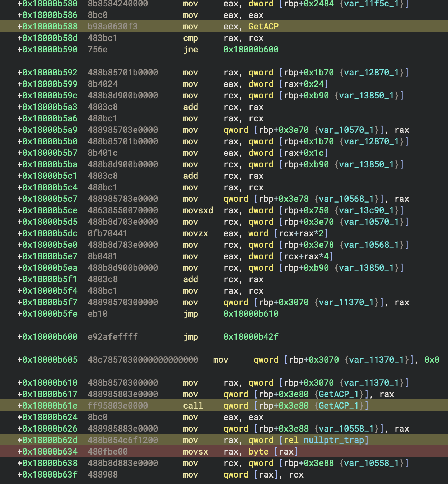Select address +0x18000b5ce
Viewport: 448px width, 484px height.
click(x=47, y=210)
